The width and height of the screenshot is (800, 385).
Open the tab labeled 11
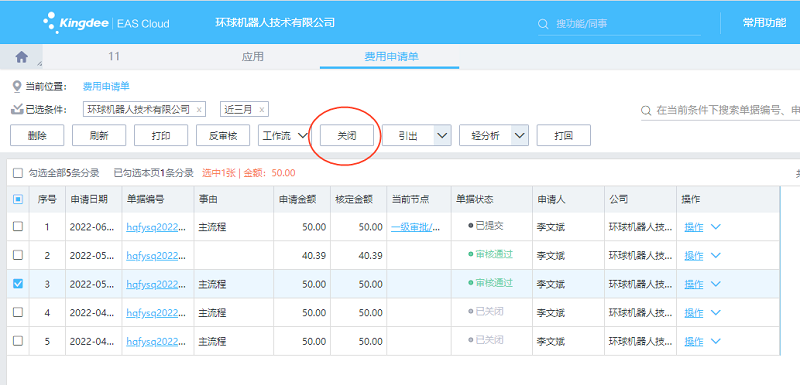114,56
